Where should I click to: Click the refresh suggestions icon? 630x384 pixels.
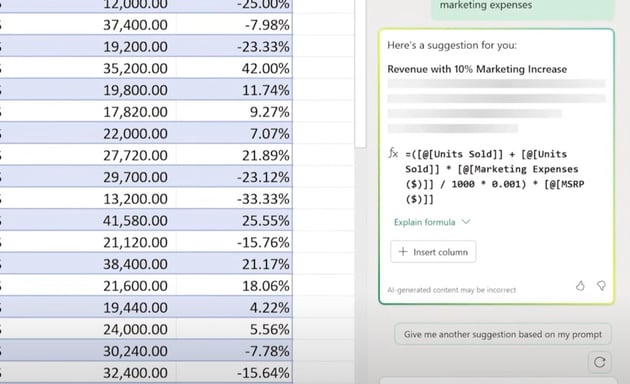(x=599, y=362)
